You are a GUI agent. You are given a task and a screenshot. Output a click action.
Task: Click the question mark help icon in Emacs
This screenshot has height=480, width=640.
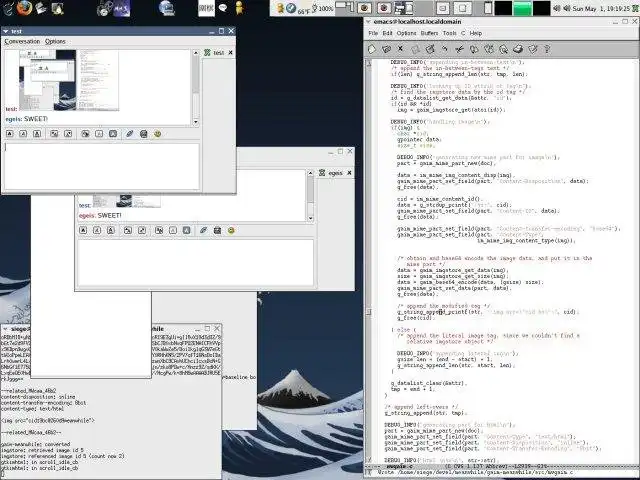[547, 49]
